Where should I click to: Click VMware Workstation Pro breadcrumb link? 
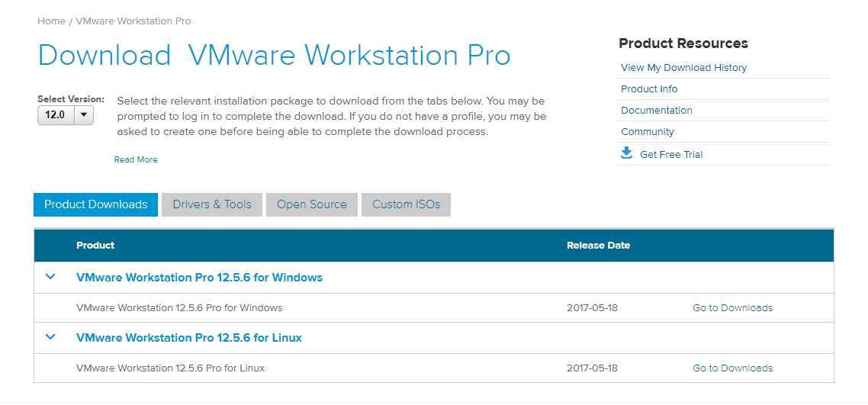pos(133,21)
